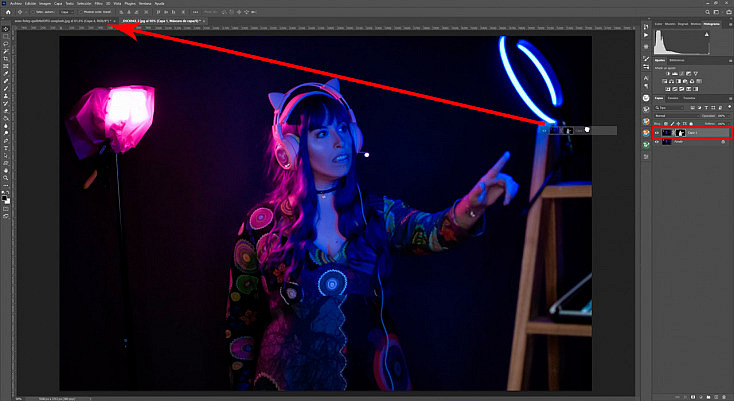The image size is (734, 401).
Task: Select the Eyedropper tool
Action: [6, 73]
